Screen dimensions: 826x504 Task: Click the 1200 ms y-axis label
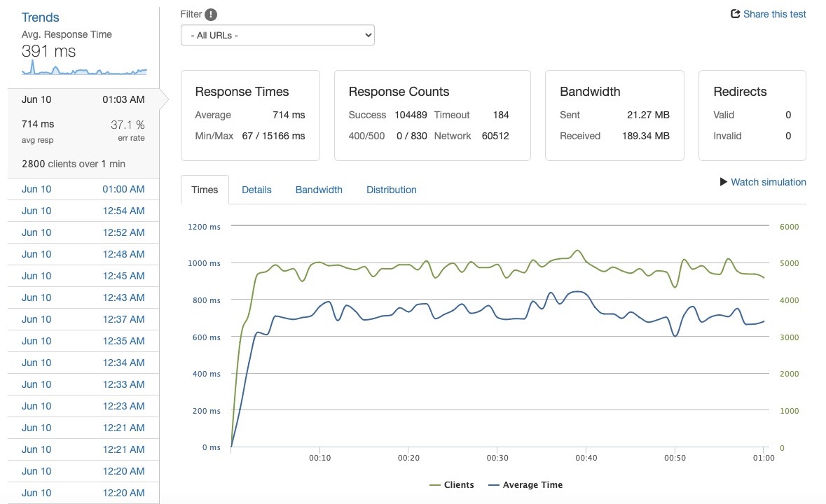pos(205,227)
